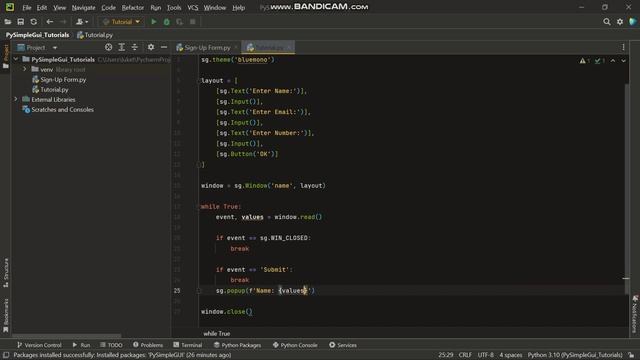Open editor tabs more options menu

[623, 47]
